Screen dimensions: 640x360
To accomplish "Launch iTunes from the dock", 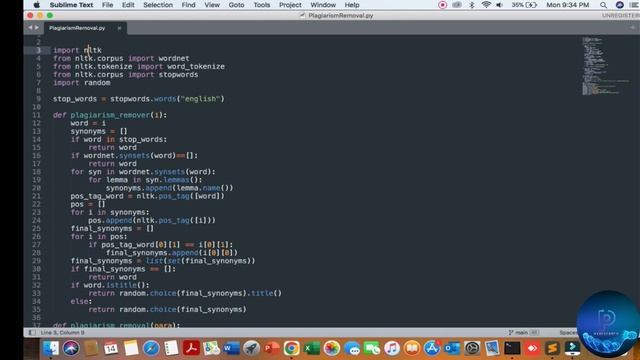I will click(x=391, y=348).
